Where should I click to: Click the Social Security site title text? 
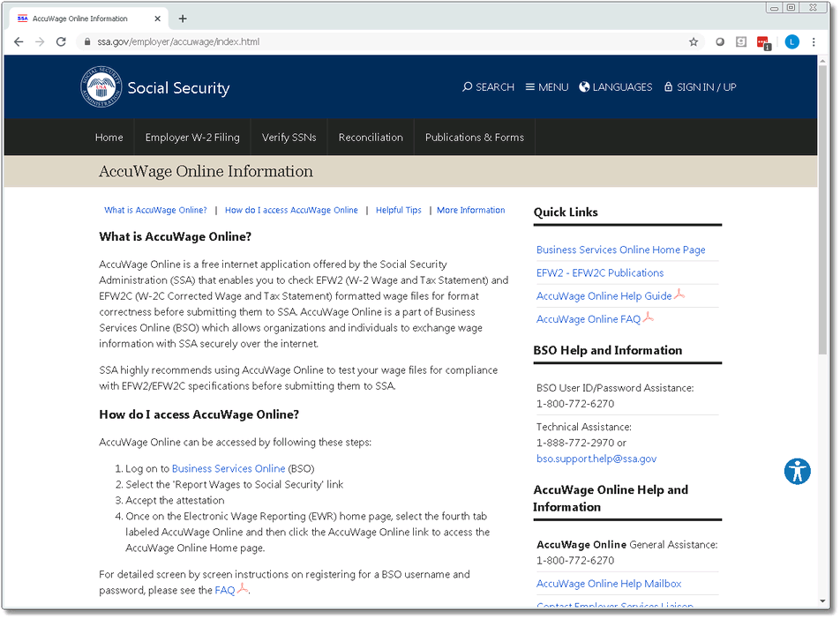pos(178,88)
